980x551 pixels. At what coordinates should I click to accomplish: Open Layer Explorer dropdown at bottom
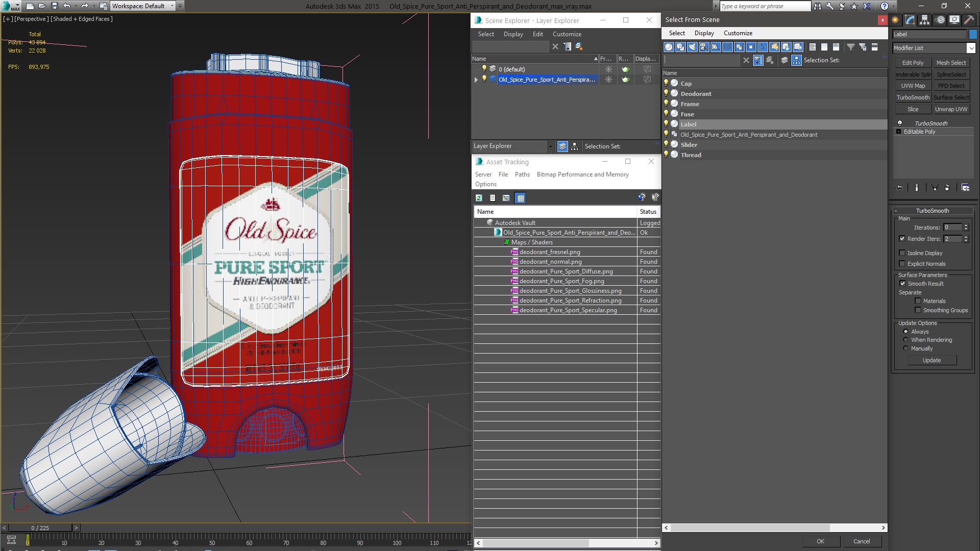pos(550,146)
